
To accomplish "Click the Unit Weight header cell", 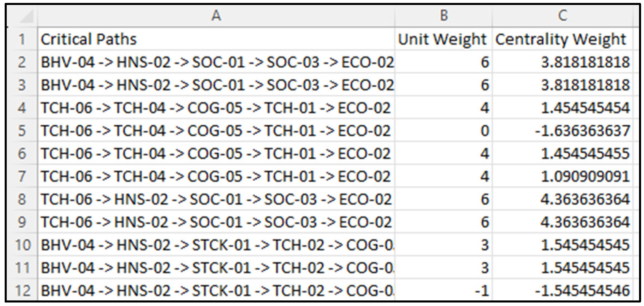I will click(444, 39).
